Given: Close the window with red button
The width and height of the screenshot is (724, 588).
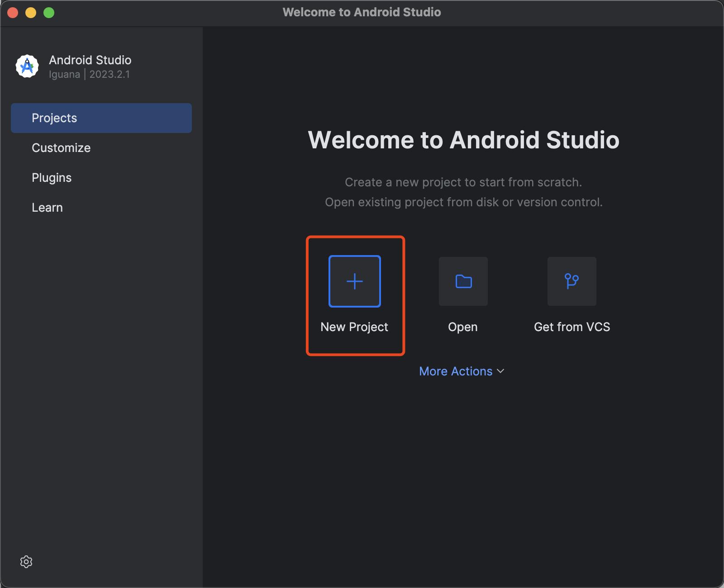Looking at the screenshot, I should (x=13, y=13).
